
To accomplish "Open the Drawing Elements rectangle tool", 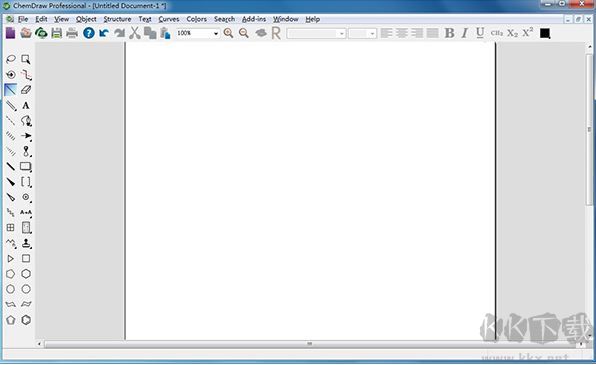I will [26, 167].
